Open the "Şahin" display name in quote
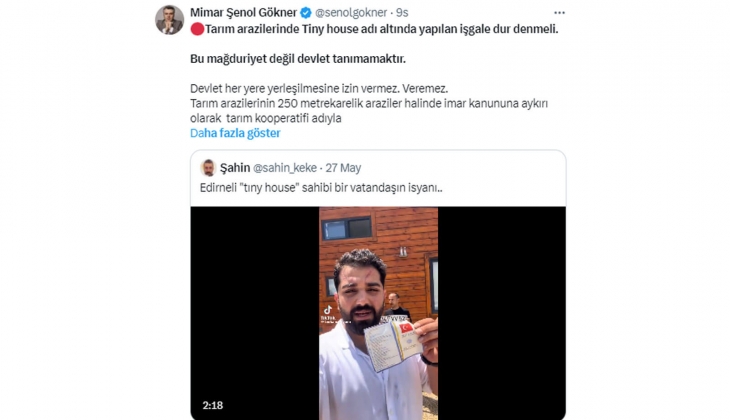 235,168
